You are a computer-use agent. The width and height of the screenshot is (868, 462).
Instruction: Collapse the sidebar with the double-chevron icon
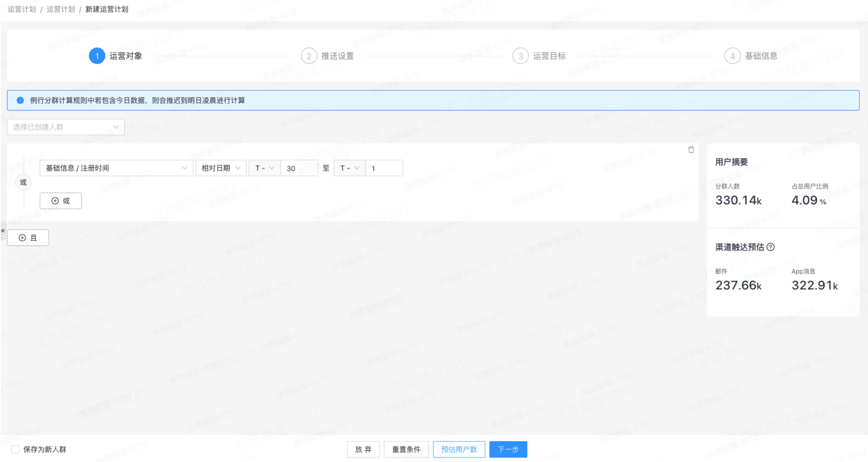[x=3, y=231]
